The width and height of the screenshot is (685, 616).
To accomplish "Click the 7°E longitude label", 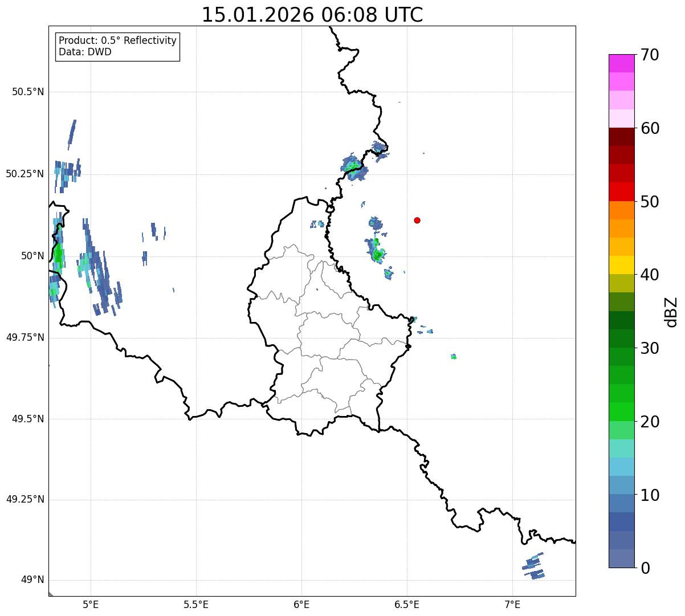I will 512,604.
